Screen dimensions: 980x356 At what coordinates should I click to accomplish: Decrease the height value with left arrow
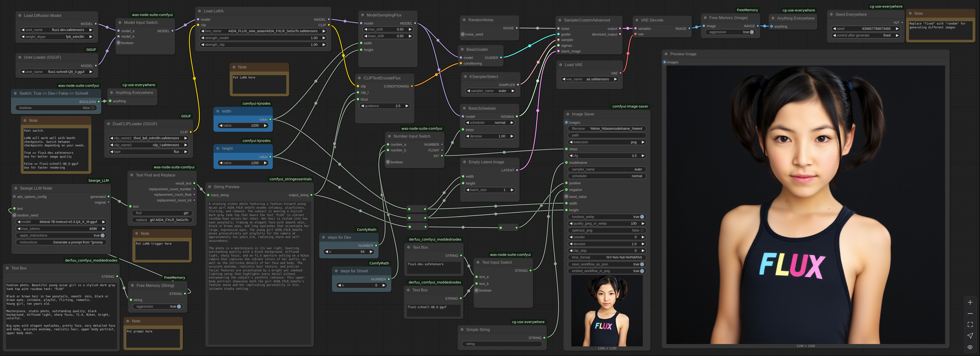[221, 163]
